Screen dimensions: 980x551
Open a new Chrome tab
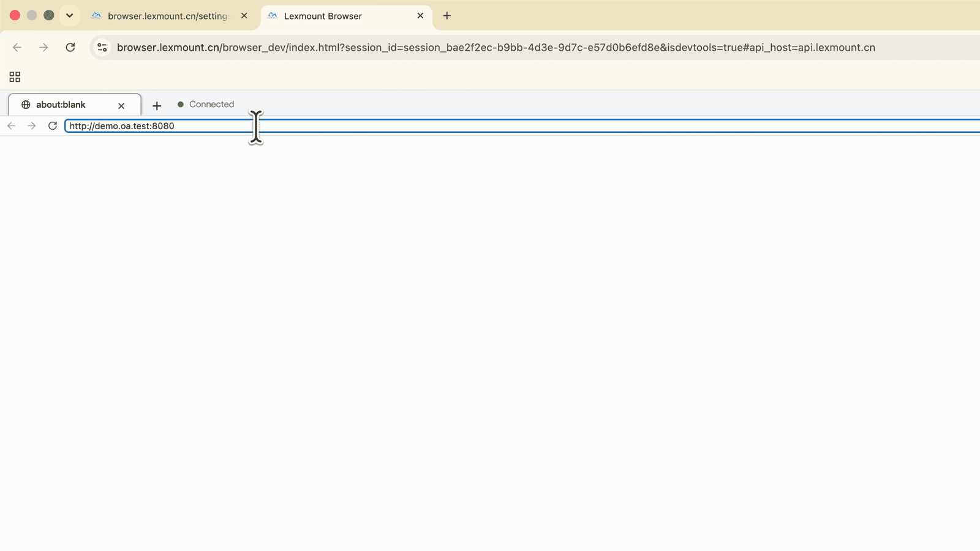point(447,16)
